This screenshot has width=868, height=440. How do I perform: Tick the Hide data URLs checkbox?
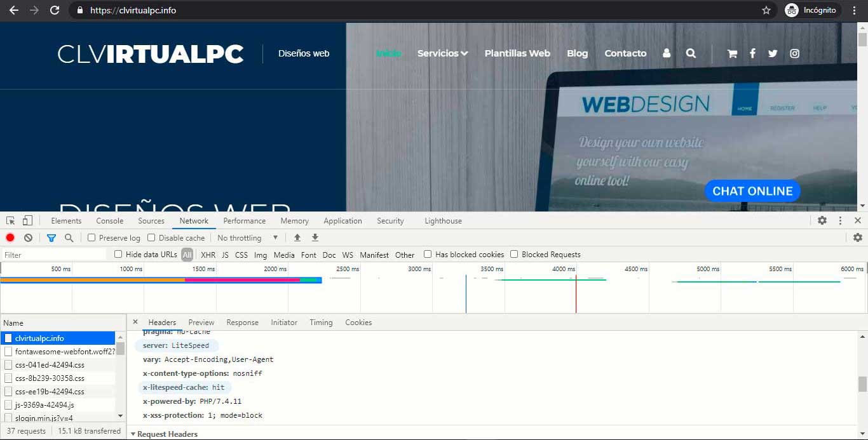118,255
